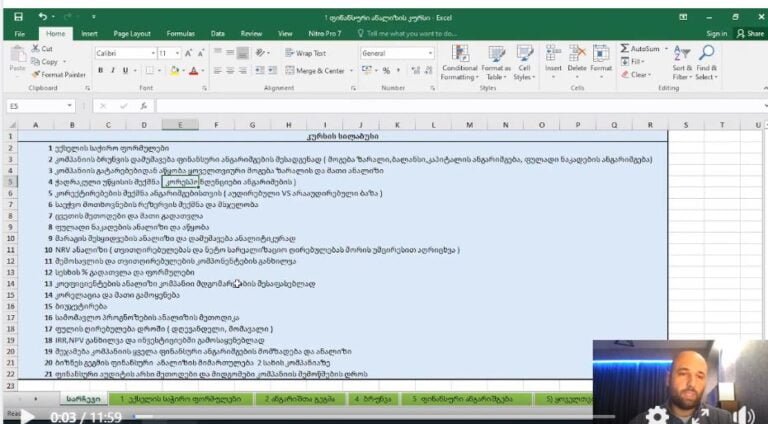Select row 10 header
768x424 pixels.
(x=11, y=238)
